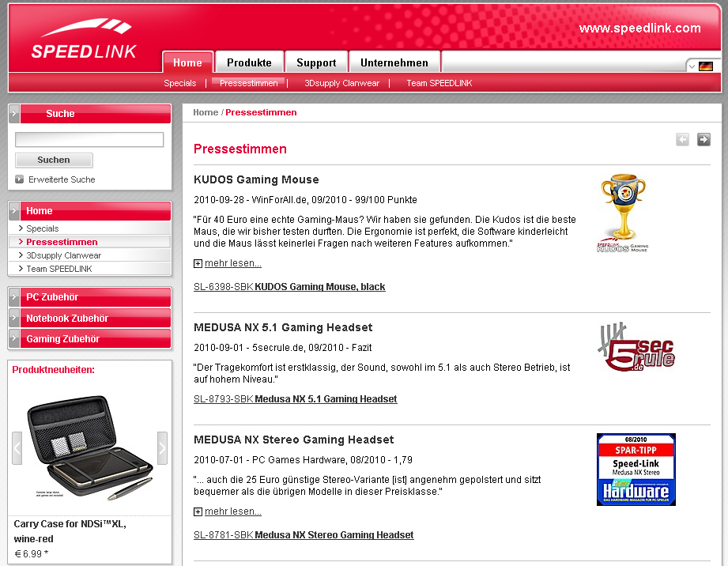Click the PC Games Hardware Spar-Tipp badge

(636, 470)
